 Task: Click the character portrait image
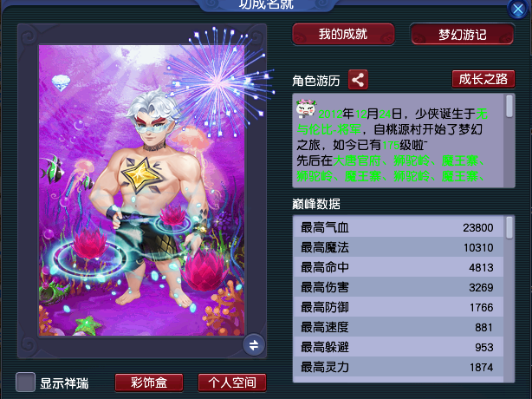pyautogui.click(x=141, y=190)
